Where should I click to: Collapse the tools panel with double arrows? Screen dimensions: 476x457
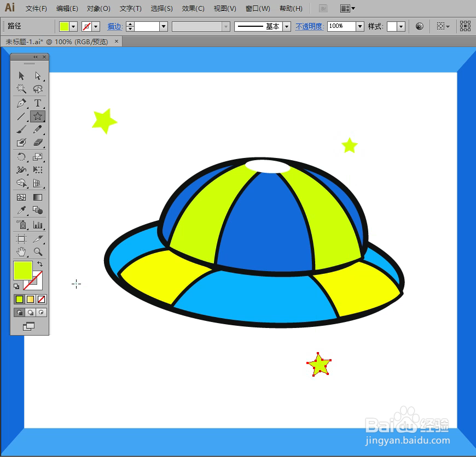pyautogui.click(x=36, y=57)
